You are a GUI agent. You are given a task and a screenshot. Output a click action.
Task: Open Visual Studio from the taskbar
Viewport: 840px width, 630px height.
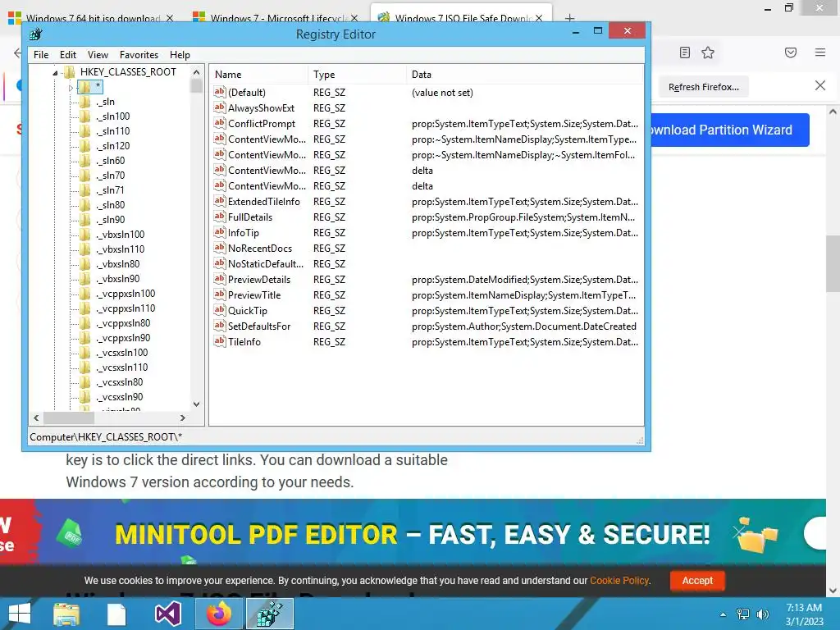(167, 614)
